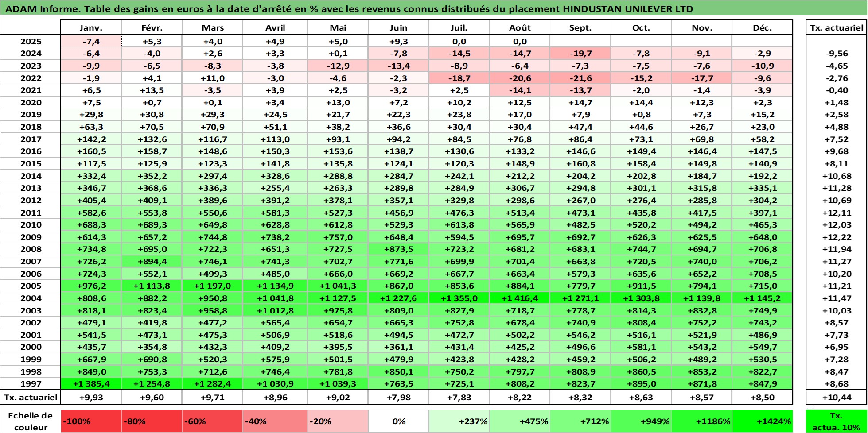The height and width of the screenshot is (433, 868).
Task: Click the +949% color scale swatch
Action: click(x=641, y=421)
